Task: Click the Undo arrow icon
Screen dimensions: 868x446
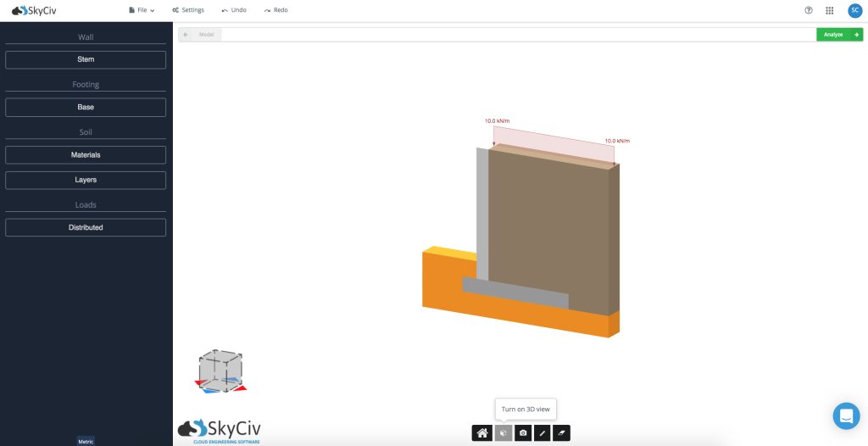Action: click(x=224, y=10)
